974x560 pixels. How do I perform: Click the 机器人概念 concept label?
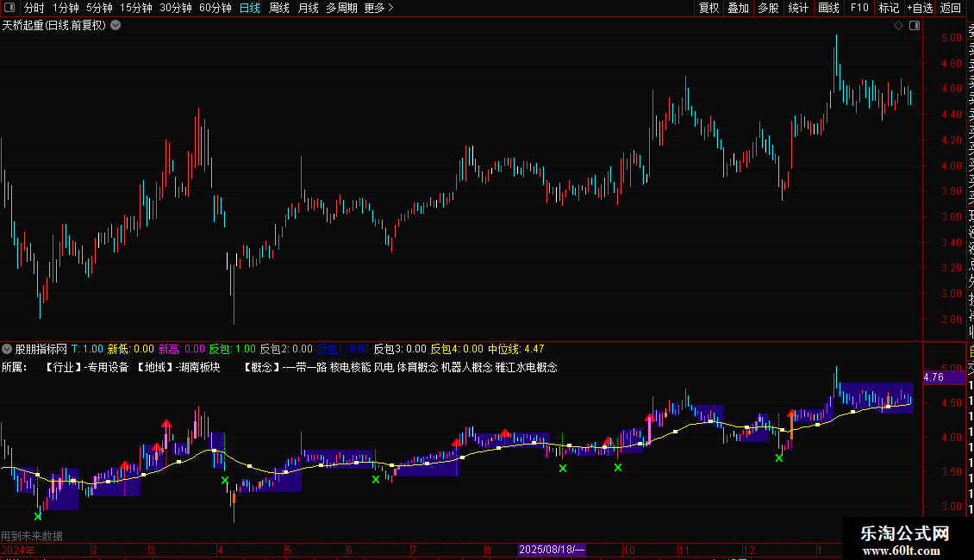tap(466, 368)
